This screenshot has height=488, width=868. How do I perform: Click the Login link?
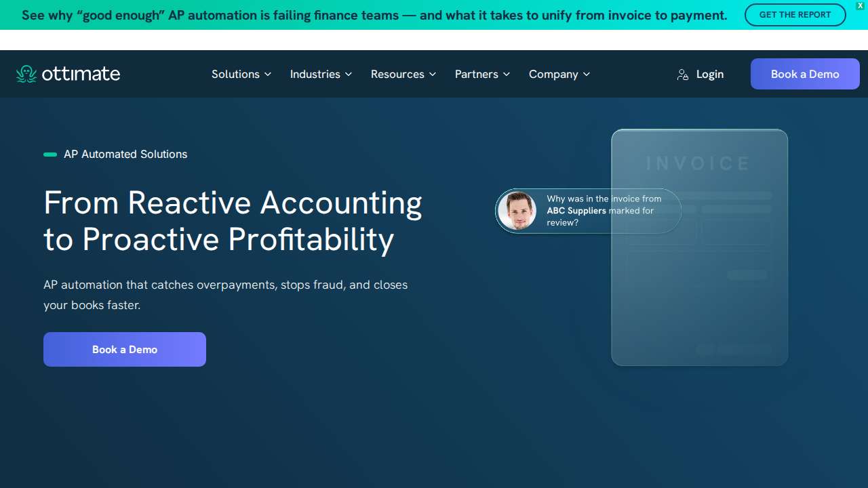(x=709, y=75)
